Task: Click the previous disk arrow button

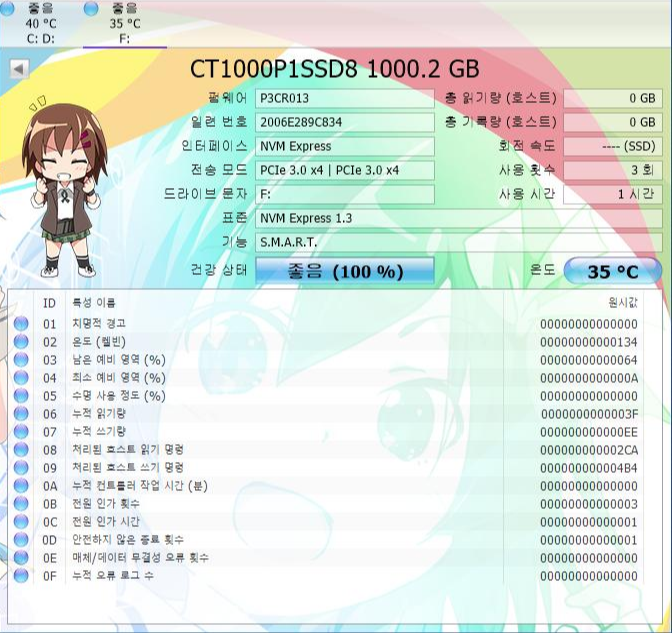Action: click(19, 69)
